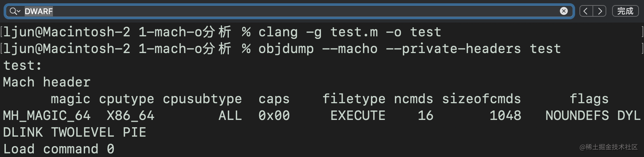The image size is (644, 157).
Task: Click the 'Load command 0' line
Action: click(x=58, y=149)
